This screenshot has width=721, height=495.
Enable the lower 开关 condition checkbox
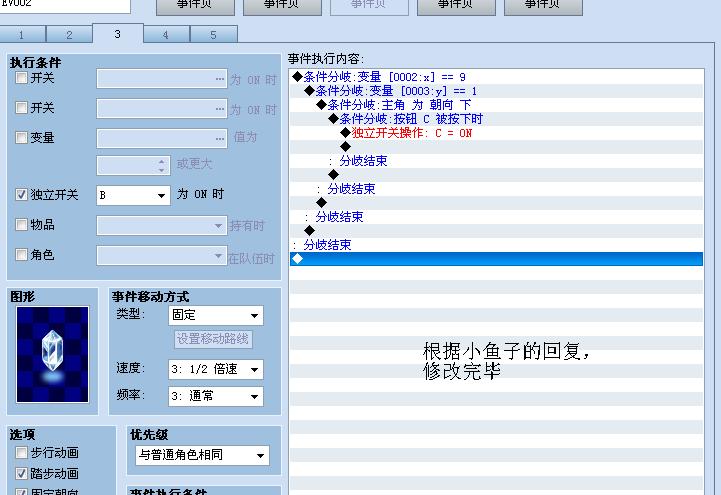(21, 108)
